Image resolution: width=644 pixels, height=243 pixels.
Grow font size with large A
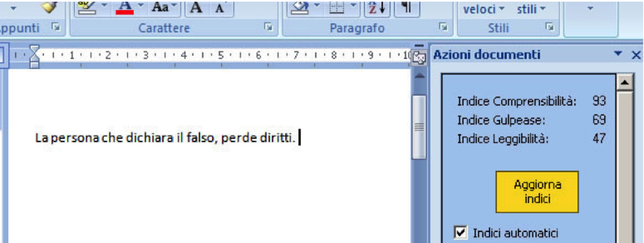[x=196, y=8]
